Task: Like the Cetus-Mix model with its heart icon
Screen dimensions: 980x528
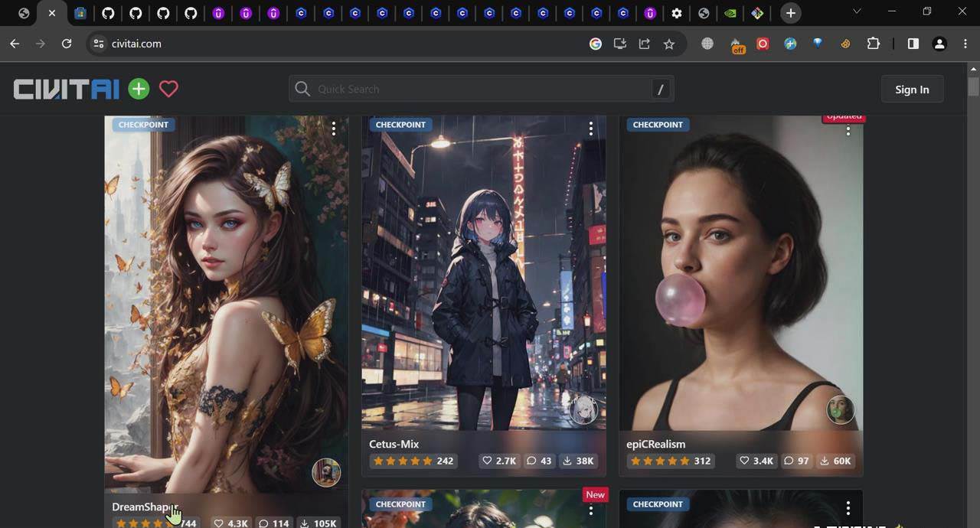Action: point(487,461)
